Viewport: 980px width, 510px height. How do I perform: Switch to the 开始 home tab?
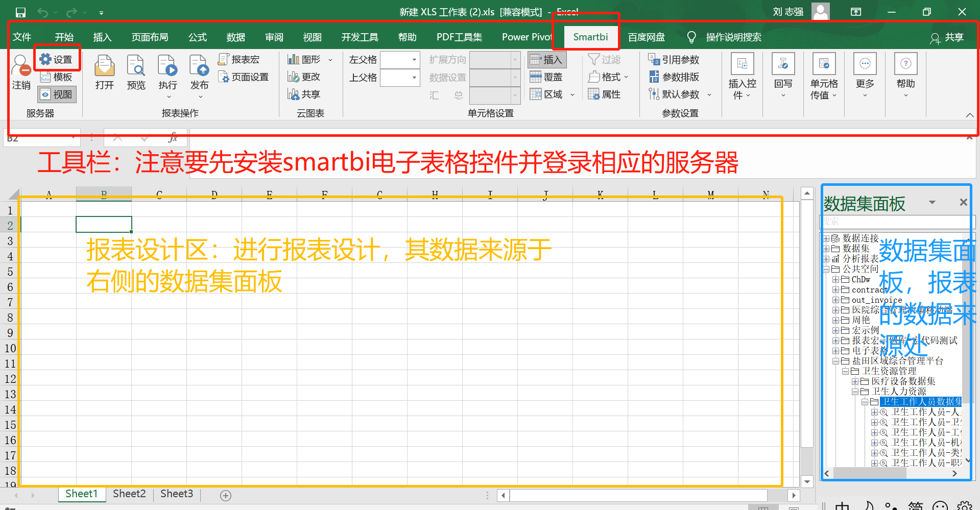coord(64,37)
